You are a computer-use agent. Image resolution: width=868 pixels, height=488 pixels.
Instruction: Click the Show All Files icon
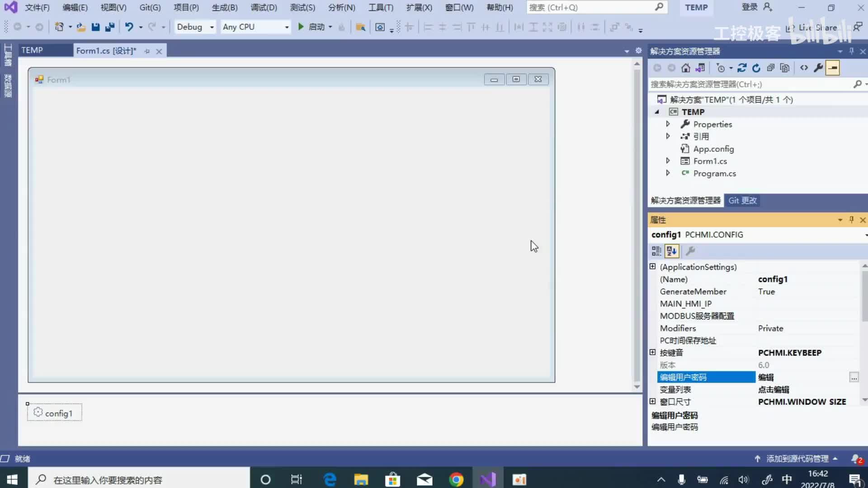[785, 68]
